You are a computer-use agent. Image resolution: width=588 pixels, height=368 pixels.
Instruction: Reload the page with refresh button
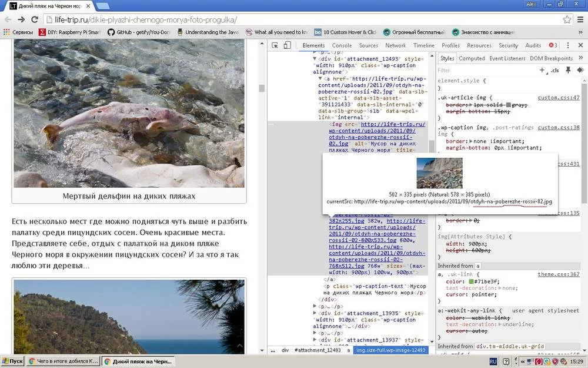click(x=35, y=19)
